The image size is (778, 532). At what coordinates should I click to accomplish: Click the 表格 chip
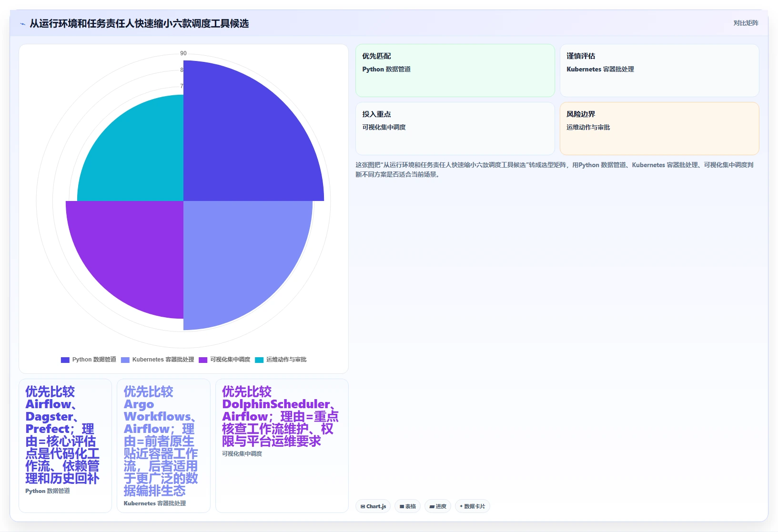click(x=407, y=506)
